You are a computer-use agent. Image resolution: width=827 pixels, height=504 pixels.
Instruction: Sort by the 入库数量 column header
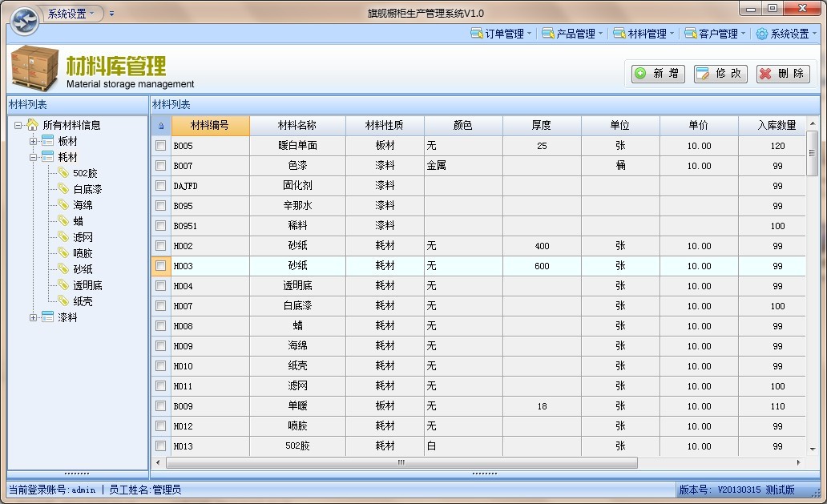[773, 126]
